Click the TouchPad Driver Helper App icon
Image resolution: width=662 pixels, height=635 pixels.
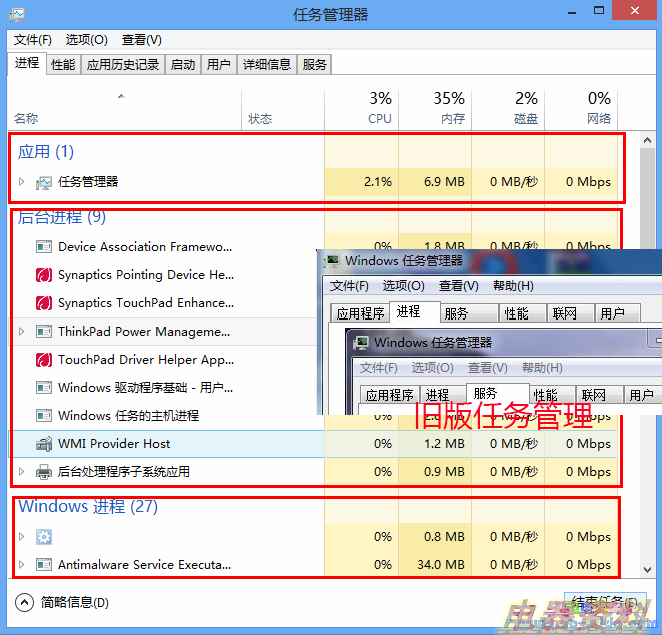pos(43,360)
